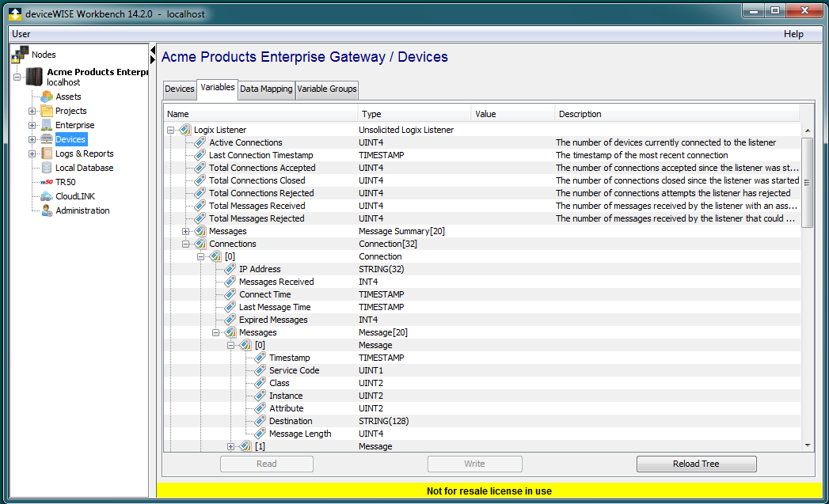Select the Enterprise node icon
The width and height of the screenshot is (829, 504).
point(45,124)
